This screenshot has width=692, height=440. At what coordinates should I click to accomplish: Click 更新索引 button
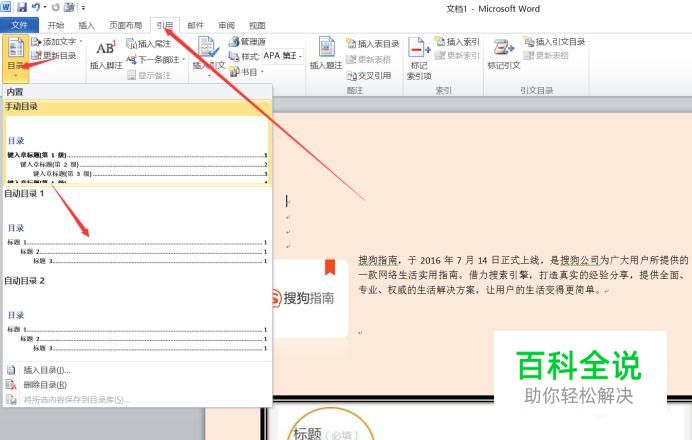point(458,56)
